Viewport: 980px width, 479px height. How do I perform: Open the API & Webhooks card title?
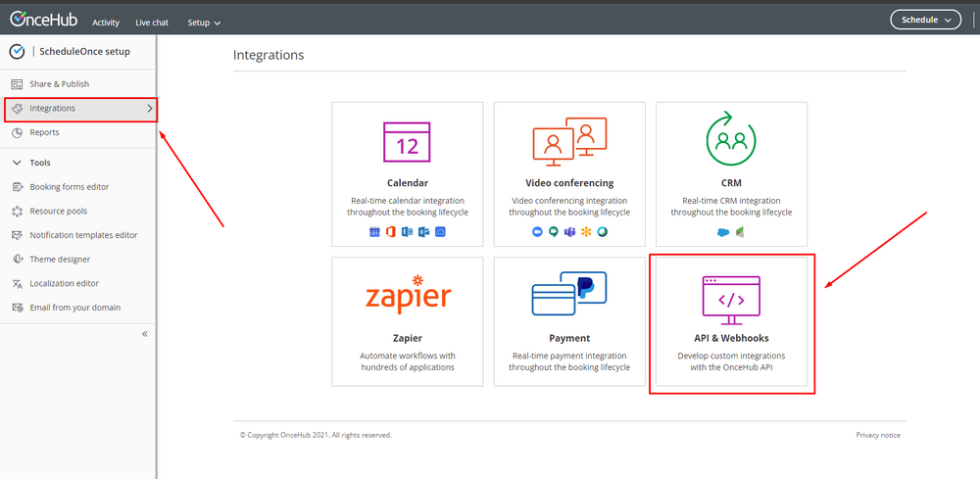pos(731,338)
